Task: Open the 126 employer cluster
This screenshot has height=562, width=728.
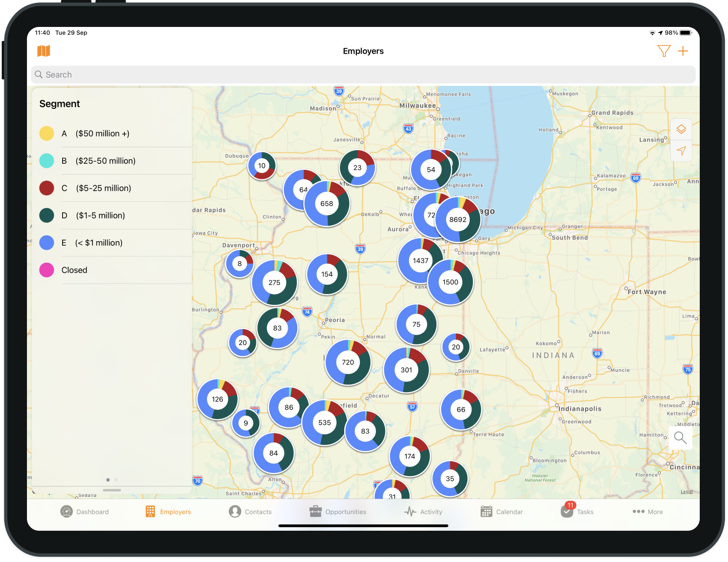Action: 217,400
